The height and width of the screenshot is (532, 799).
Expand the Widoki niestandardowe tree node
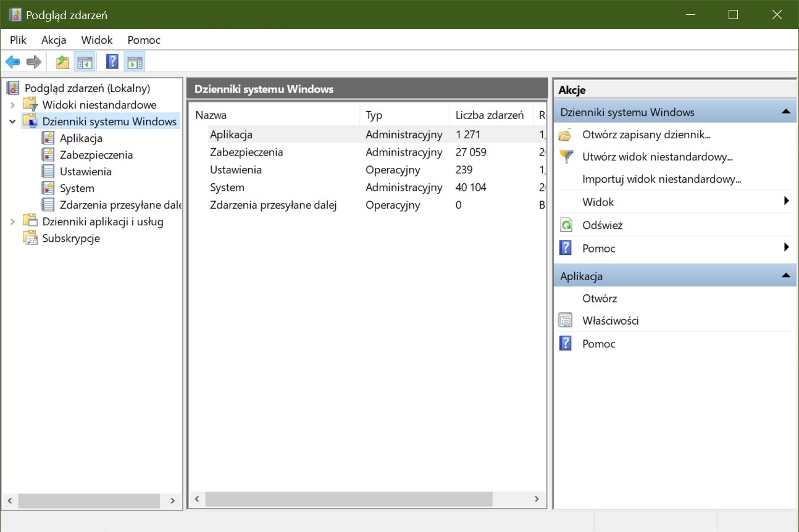click(12, 105)
